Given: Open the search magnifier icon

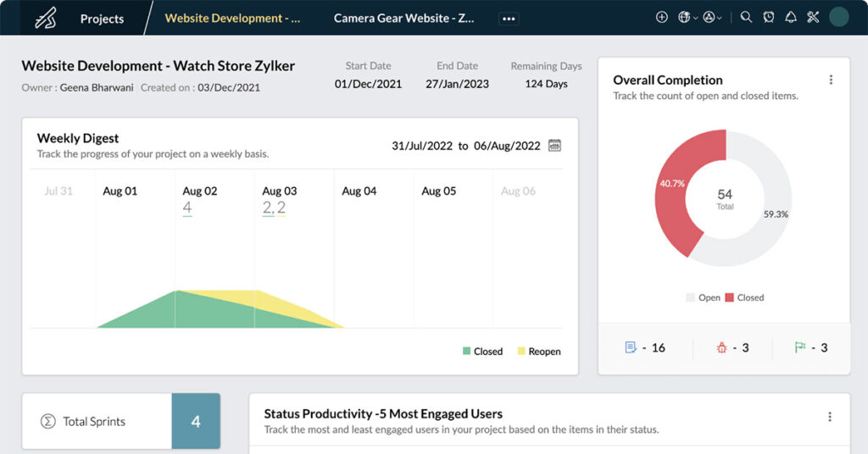Looking at the screenshot, I should [746, 18].
